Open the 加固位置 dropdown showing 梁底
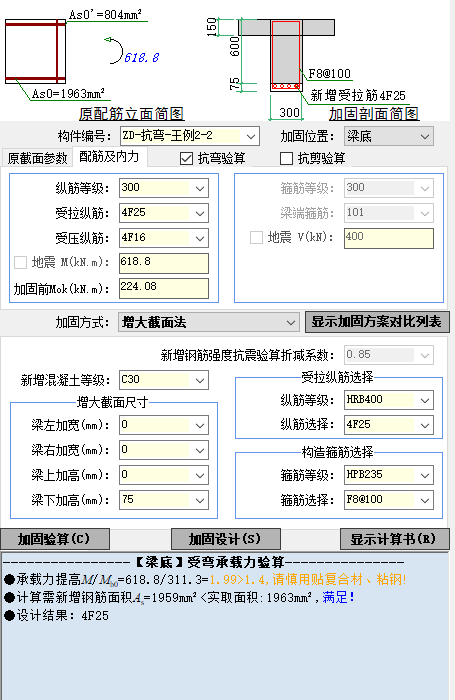This screenshot has height=700, width=455. pyautogui.click(x=388, y=136)
